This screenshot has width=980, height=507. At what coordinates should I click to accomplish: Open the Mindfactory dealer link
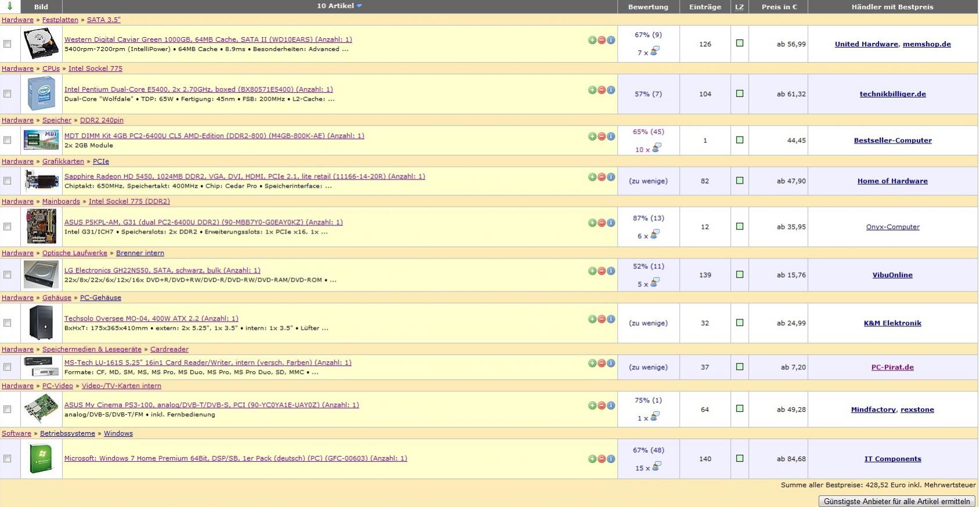tap(873, 409)
